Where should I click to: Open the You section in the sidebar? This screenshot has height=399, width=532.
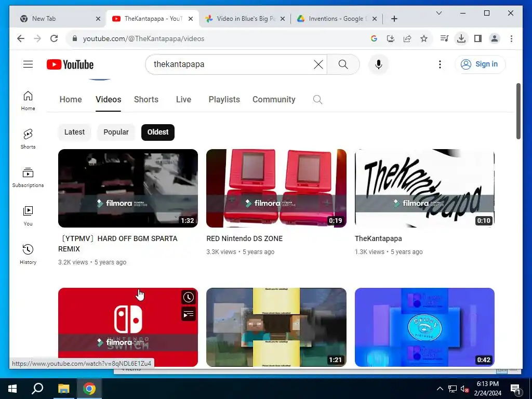point(28,216)
